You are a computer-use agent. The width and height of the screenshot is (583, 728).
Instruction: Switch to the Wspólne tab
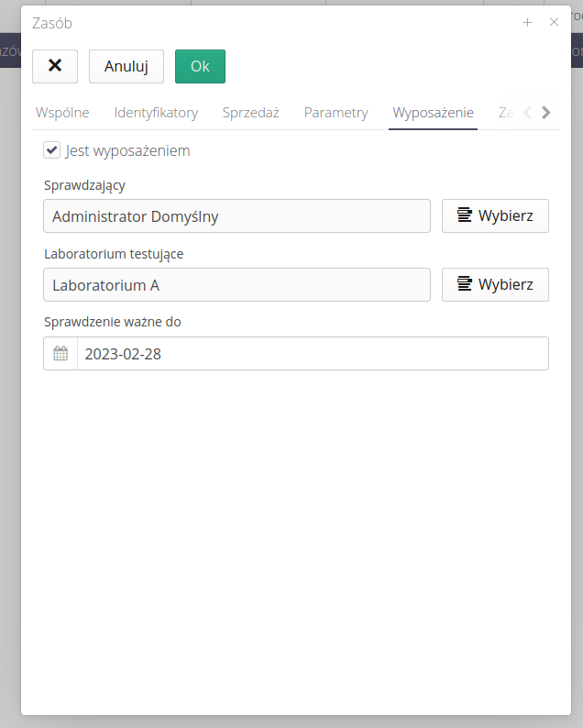(x=62, y=113)
